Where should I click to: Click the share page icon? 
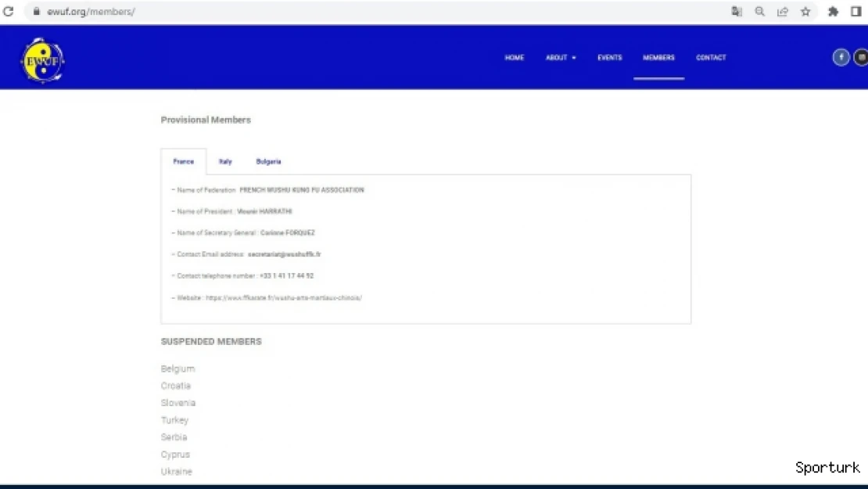click(782, 12)
